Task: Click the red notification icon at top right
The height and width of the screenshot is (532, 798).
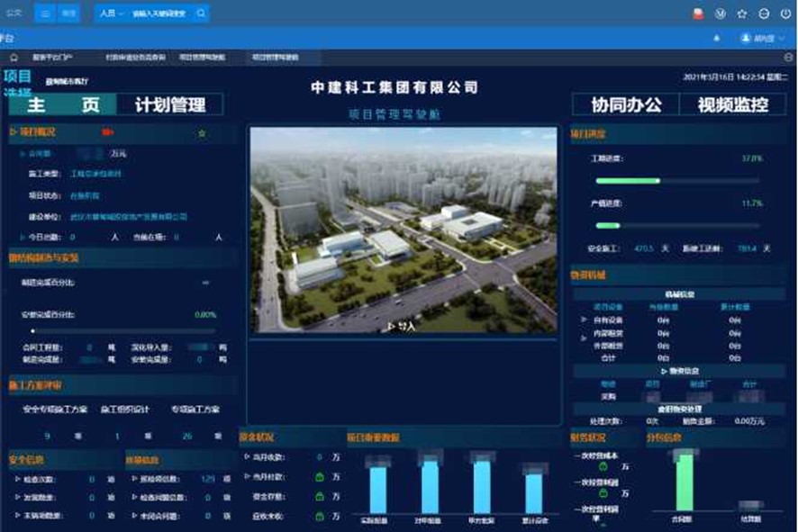Action: click(x=698, y=14)
